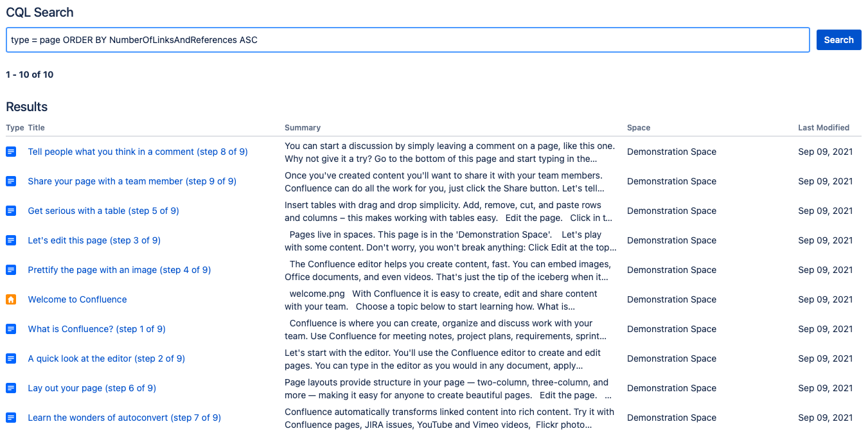Image resolution: width=868 pixels, height=433 pixels.
Task: Open 'Prettify the page with an image' link
Action: [120, 270]
